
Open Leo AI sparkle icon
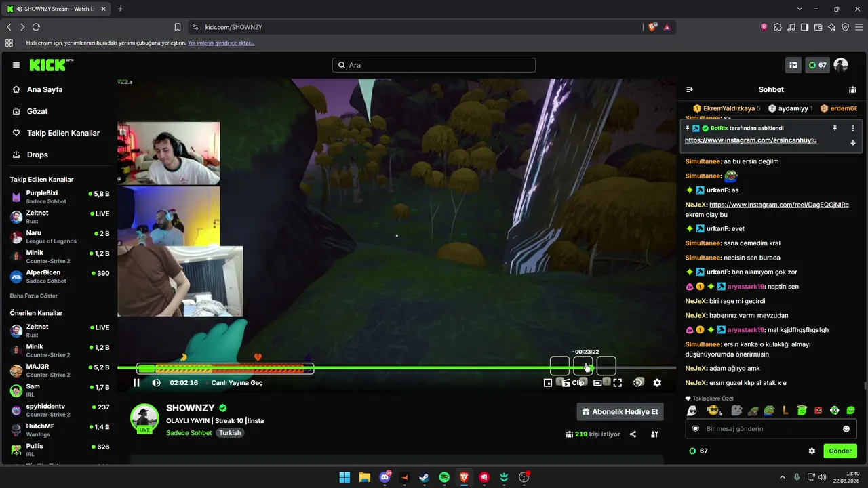coord(831,27)
